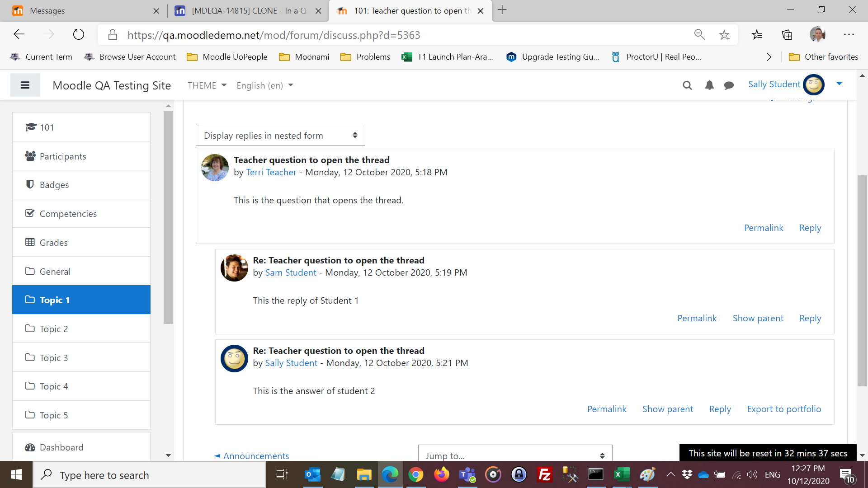Open Excel from the taskbar

click(x=622, y=474)
